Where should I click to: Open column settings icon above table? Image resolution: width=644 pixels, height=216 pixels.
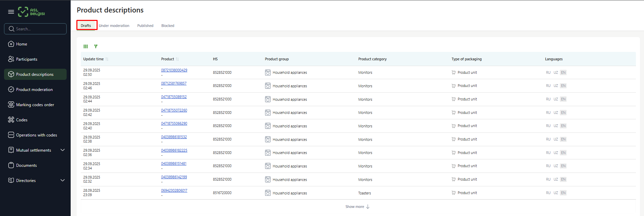coord(86,47)
